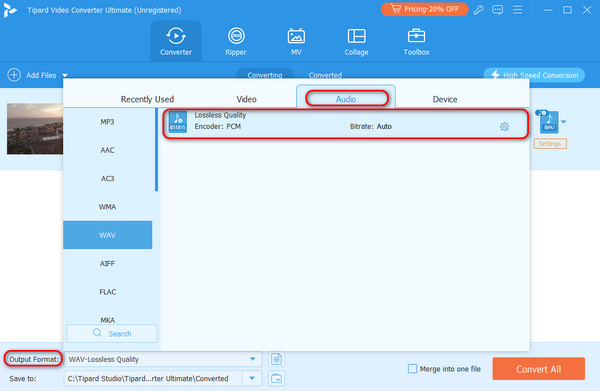Image resolution: width=600 pixels, height=391 pixels.
Task: Click the Lossless music note icon
Action: pos(178,122)
